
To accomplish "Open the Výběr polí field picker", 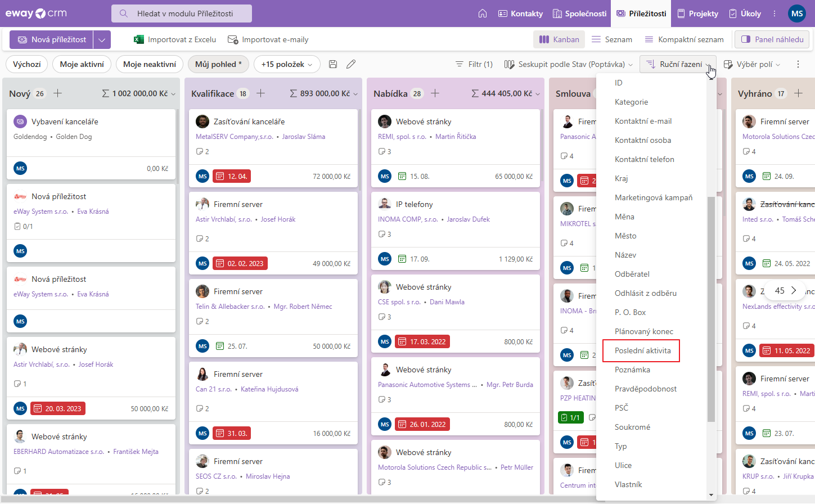I will point(752,64).
